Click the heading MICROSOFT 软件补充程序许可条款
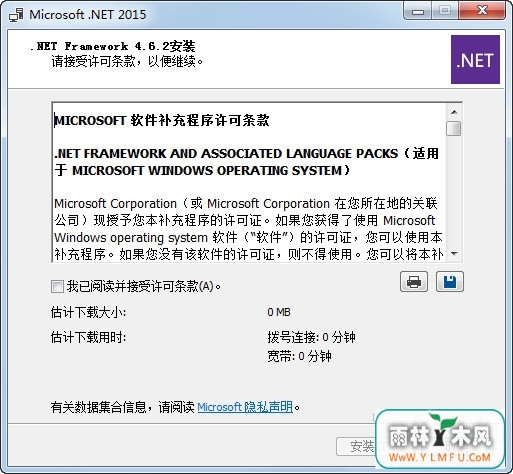Screen dimensions: 513x474 (x=162, y=121)
